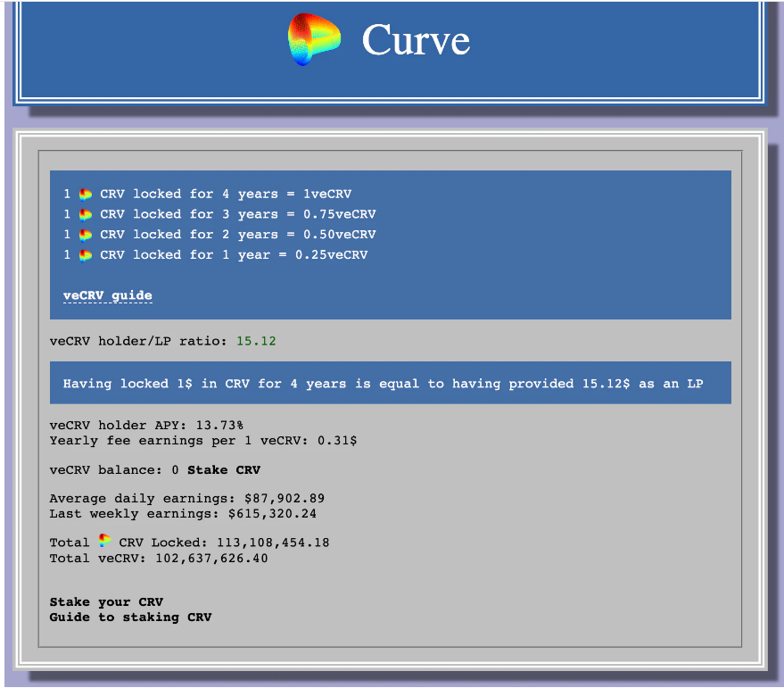Click CRV icon in 4 years row
Screen dimensions: 784x688
coord(86,195)
